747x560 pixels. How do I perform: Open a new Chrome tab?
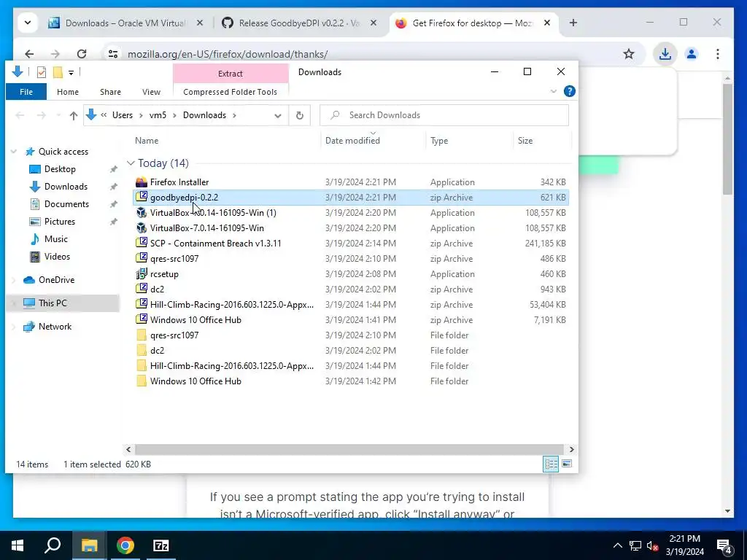573,23
